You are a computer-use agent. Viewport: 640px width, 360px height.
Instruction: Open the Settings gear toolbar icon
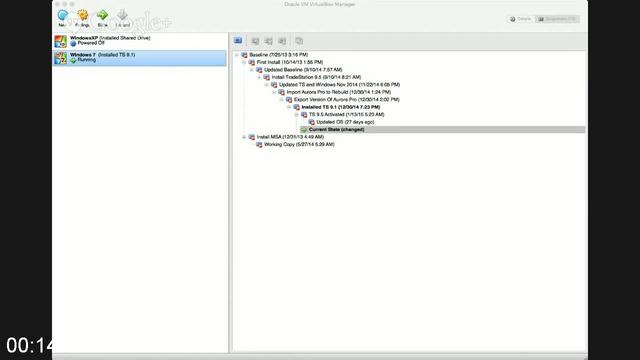(x=83, y=16)
